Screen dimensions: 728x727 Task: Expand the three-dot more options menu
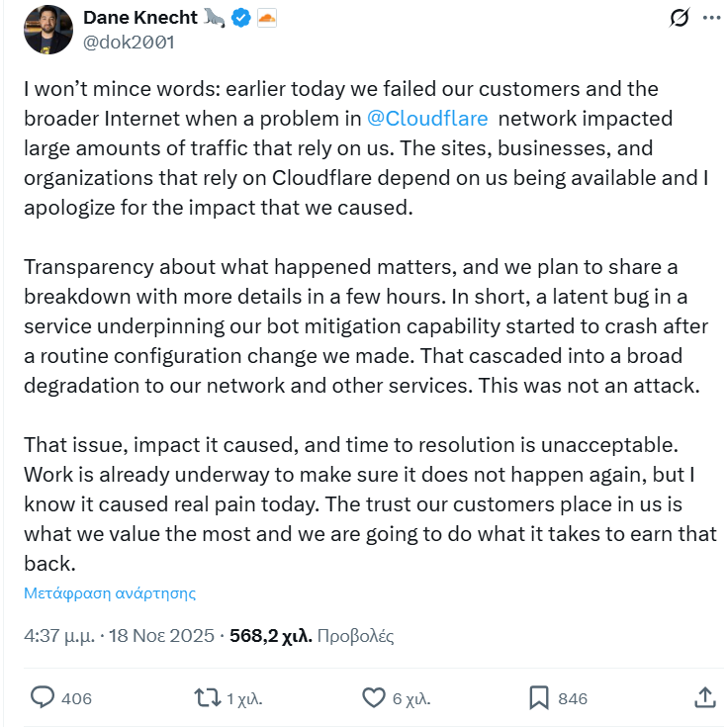pos(710,18)
